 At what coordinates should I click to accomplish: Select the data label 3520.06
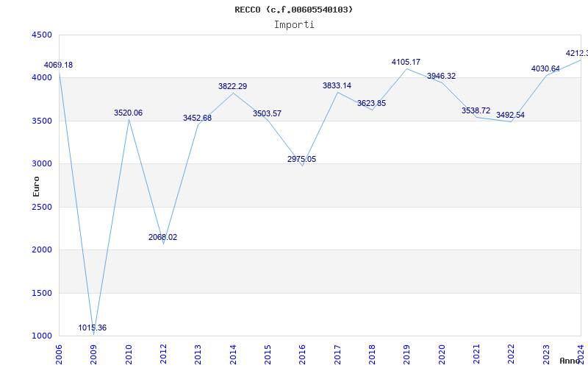click(x=128, y=113)
